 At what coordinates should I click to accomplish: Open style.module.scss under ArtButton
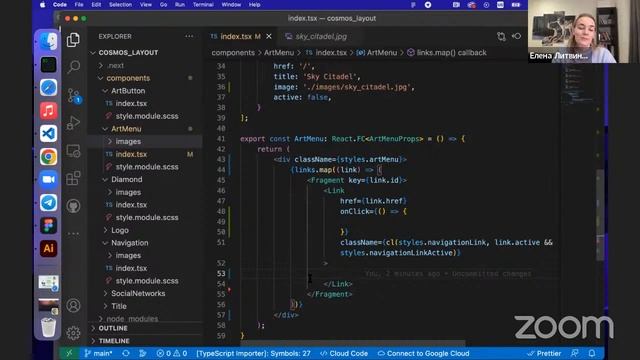[x=146, y=116]
